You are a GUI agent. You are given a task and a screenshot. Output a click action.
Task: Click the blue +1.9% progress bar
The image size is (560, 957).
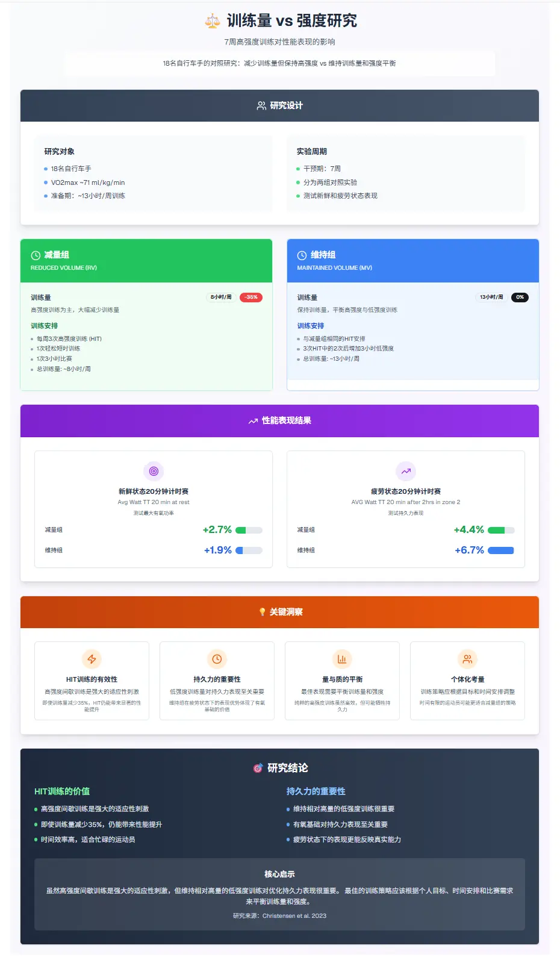[x=249, y=550]
